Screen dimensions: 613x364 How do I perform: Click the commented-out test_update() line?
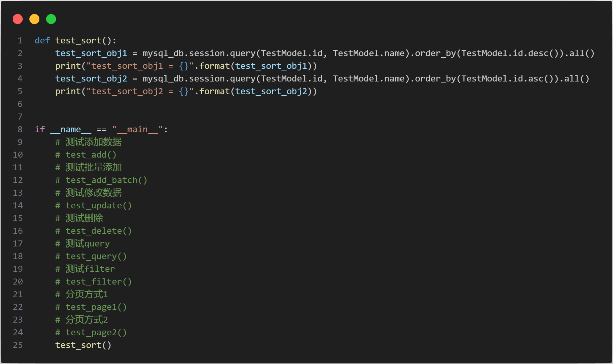tap(98, 206)
